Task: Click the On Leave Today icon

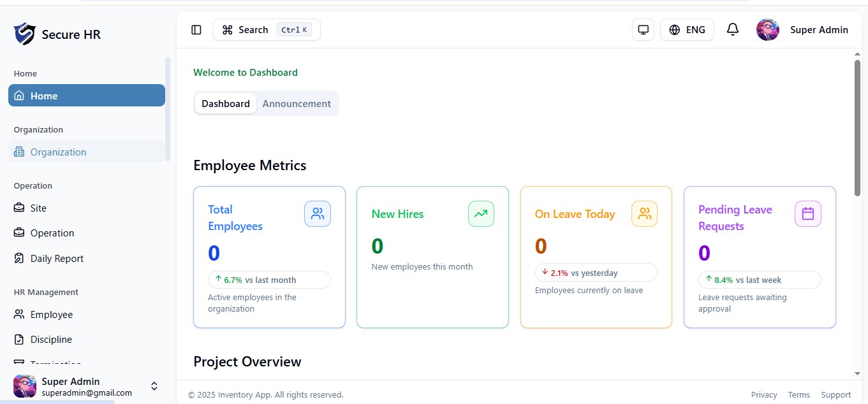Action: (644, 214)
